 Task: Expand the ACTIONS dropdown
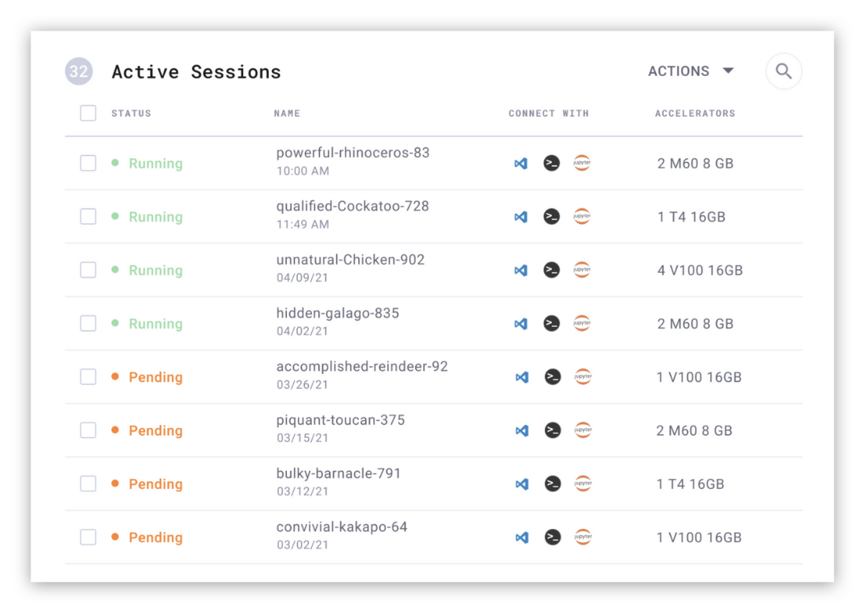[x=691, y=71]
